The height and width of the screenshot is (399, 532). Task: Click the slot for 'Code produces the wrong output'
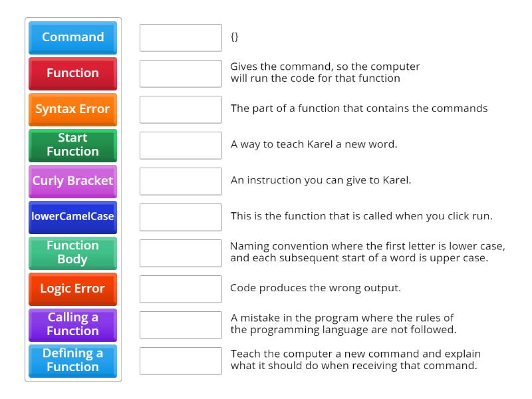pyautogui.click(x=180, y=289)
